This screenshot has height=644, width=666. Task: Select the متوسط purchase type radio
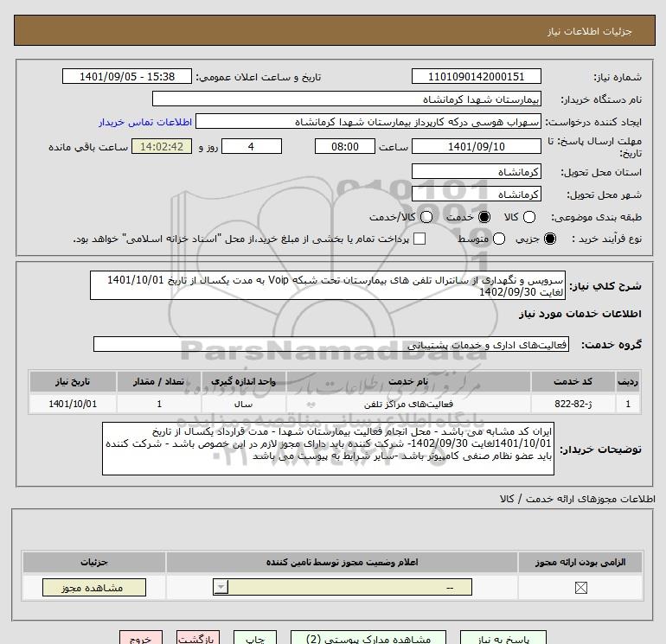pyautogui.click(x=499, y=239)
